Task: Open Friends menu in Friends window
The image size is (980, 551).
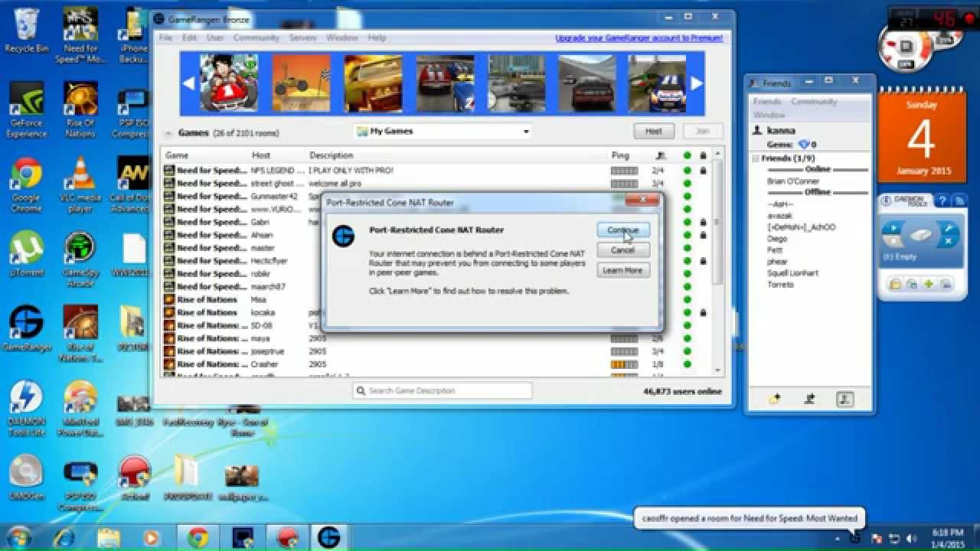Action: click(x=766, y=102)
